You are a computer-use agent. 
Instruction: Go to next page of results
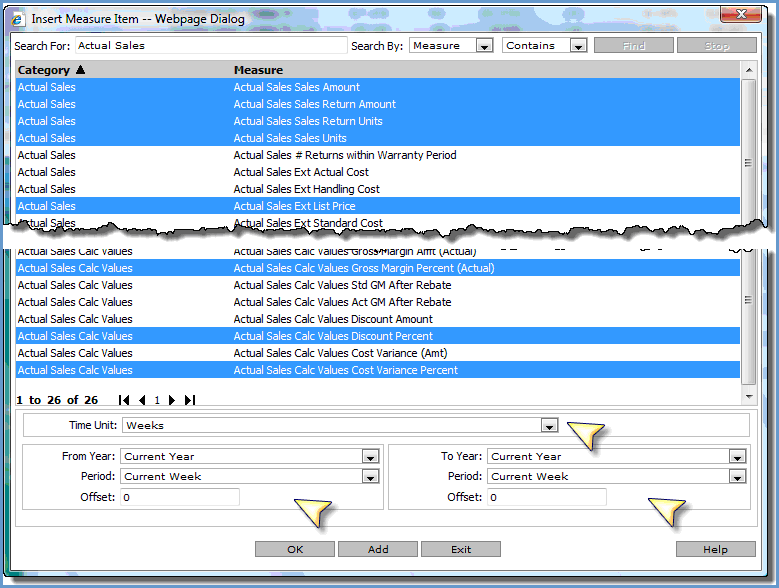pos(172,400)
